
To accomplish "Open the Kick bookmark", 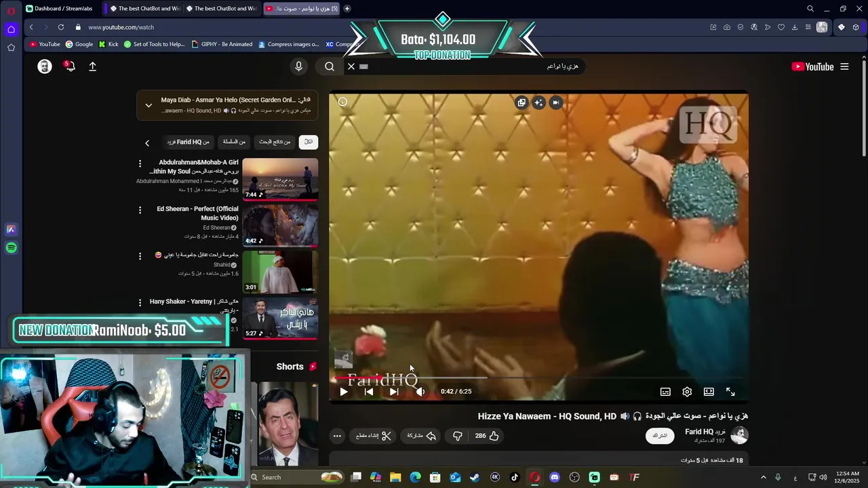I will (108, 45).
